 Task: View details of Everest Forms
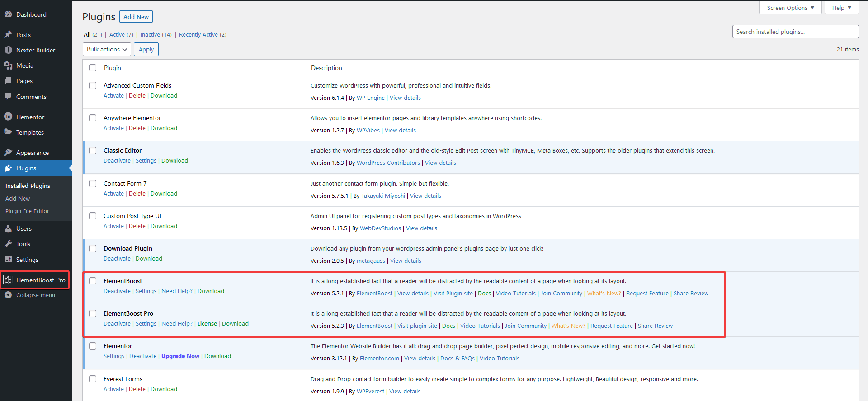click(x=405, y=391)
